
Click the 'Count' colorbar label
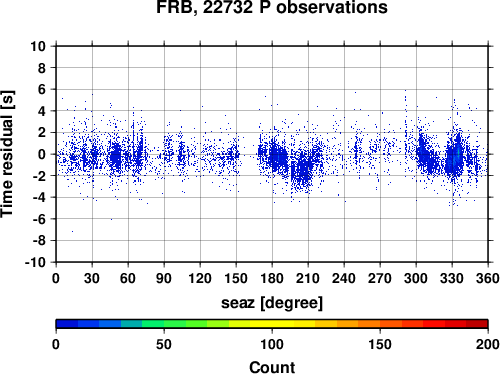[272, 367]
